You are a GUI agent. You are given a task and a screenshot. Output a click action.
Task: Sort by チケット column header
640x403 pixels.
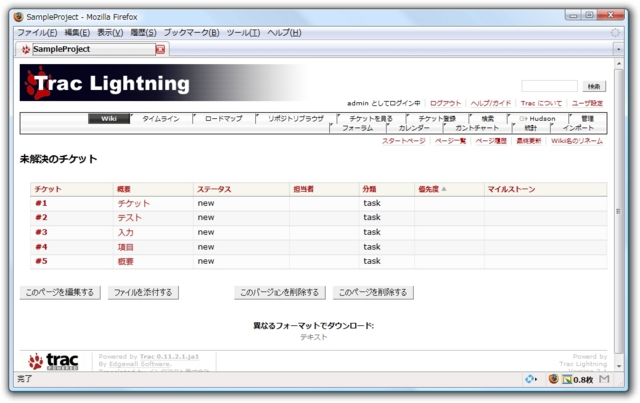(x=48, y=189)
